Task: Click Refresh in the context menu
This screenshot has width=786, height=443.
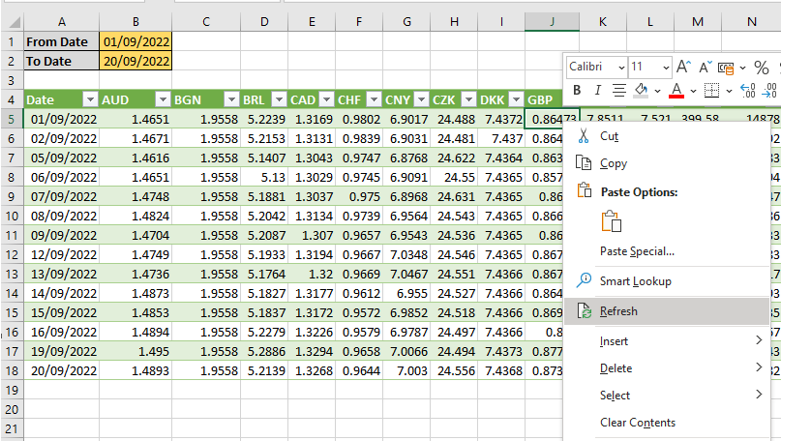Action: (x=667, y=311)
